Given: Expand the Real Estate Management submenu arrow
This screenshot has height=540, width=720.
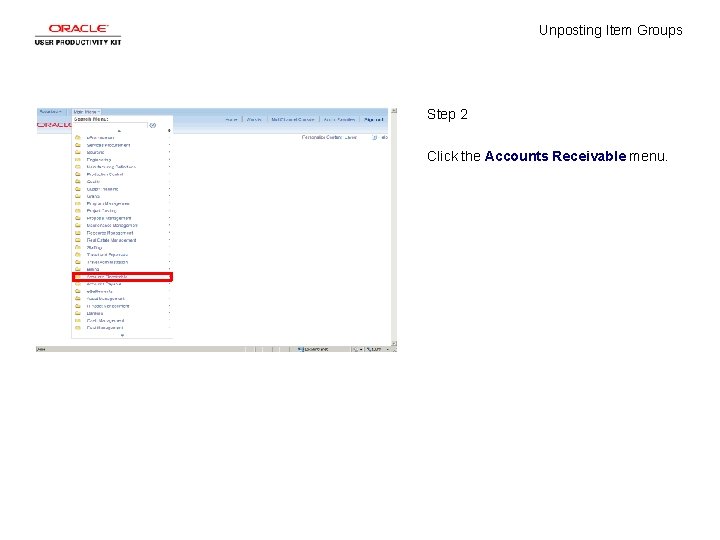Looking at the screenshot, I should (169, 240).
